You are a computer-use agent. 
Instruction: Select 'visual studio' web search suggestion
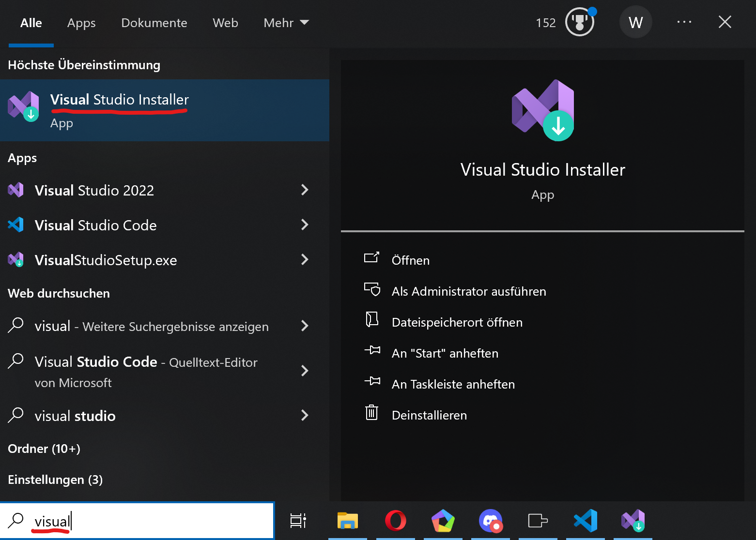click(165, 416)
